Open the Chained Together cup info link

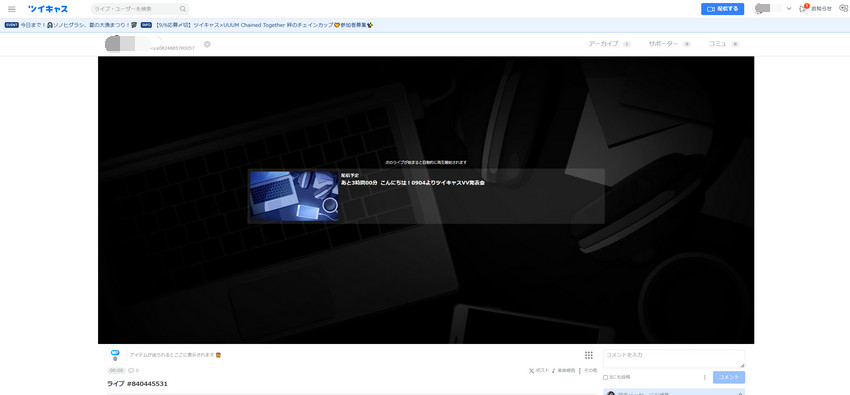pyautogui.click(x=257, y=25)
